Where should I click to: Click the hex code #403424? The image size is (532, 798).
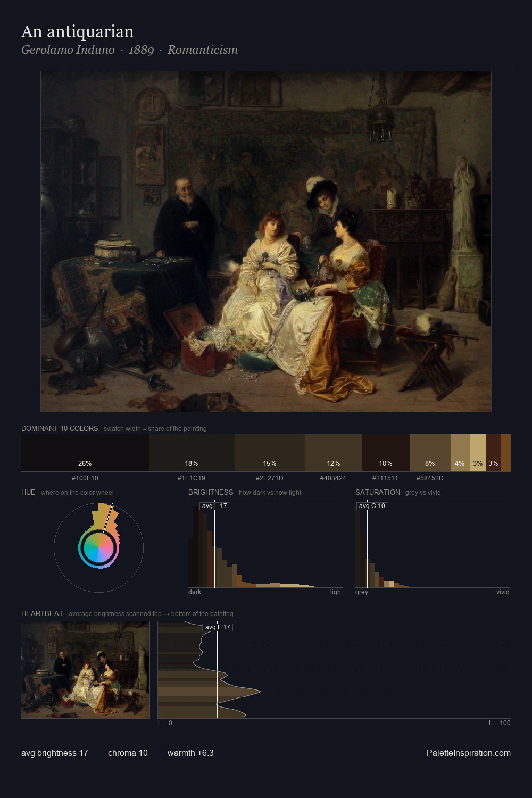click(x=334, y=478)
